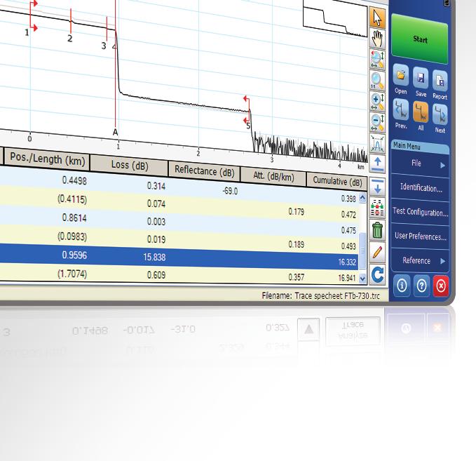Click the length cell (0.4115)
This screenshot has width=476, height=461.
[72, 199]
